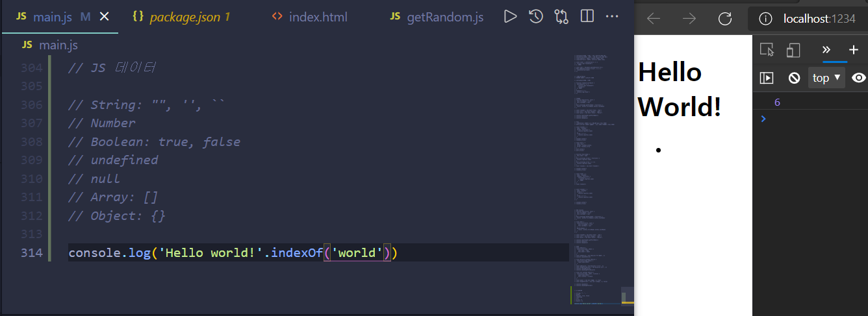
Task: View site information icon in address bar
Action: [765, 19]
